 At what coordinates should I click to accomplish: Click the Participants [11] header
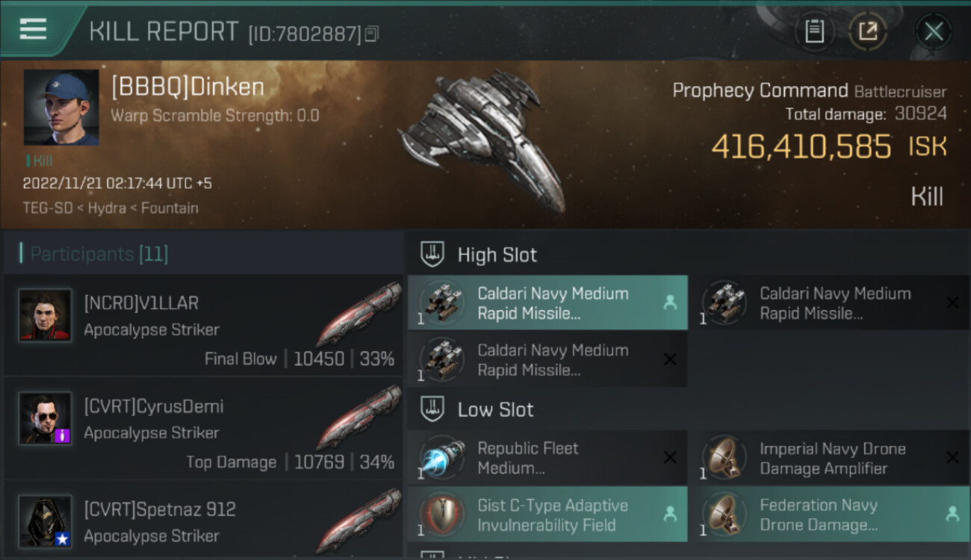[99, 254]
